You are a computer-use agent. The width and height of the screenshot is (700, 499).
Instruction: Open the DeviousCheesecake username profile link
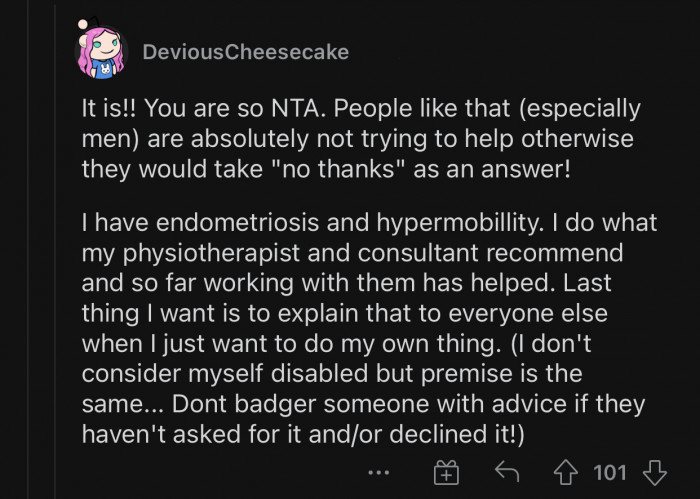[x=246, y=52]
